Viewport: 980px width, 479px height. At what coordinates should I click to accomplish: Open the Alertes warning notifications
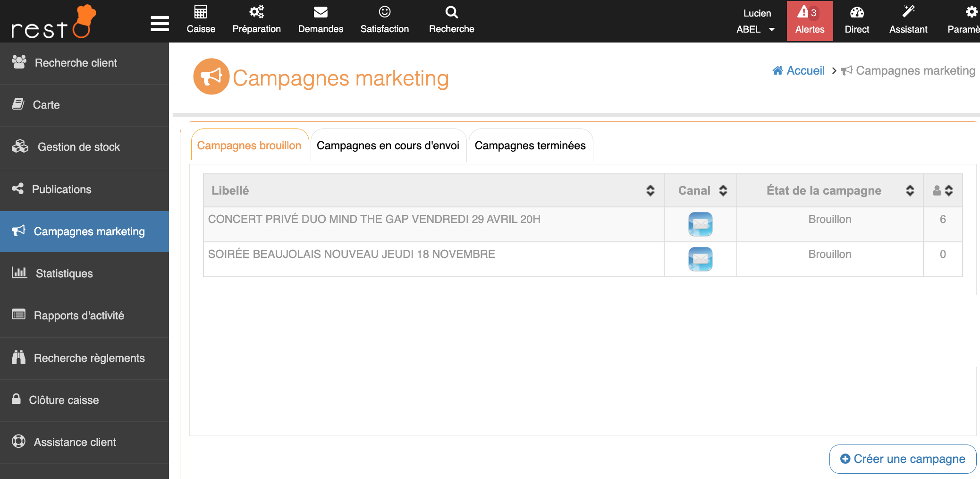tap(810, 21)
